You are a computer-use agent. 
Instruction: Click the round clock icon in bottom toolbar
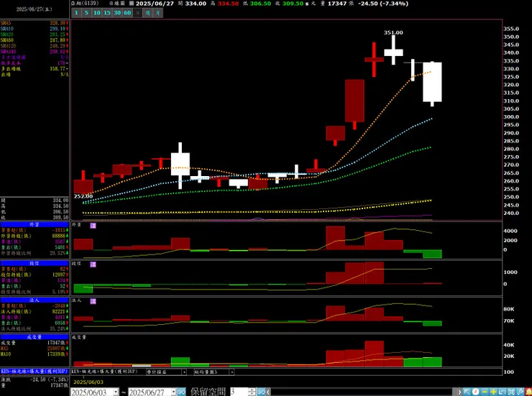coord(476,392)
